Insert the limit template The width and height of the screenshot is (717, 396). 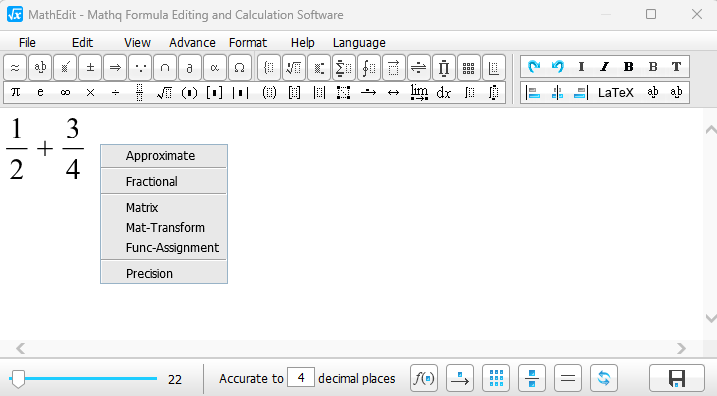[419, 92]
